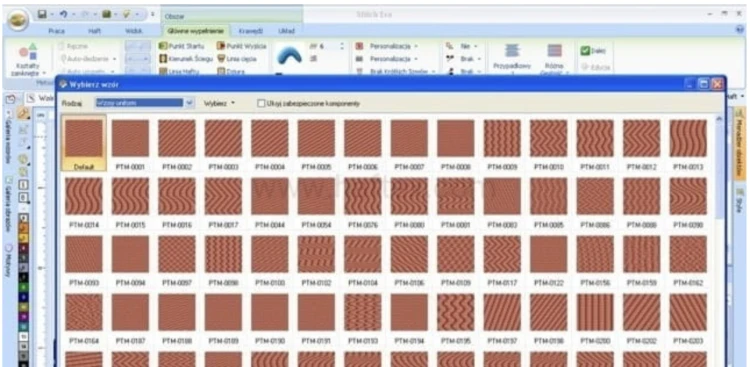This screenshot has height=367, width=750.
Task: Switch to the Krawędź tab
Action: click(250, 31)
